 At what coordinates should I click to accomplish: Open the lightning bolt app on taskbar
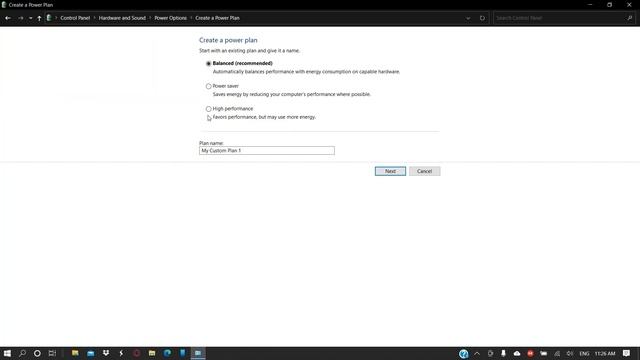[121, 353]
